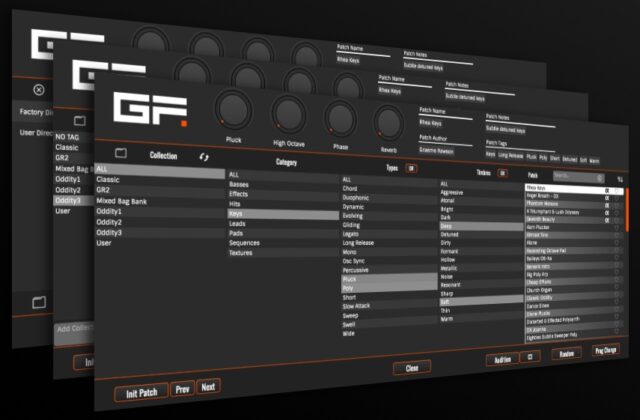Select the Soft timbre filter

pyautogui.click(x=481, y=302)
